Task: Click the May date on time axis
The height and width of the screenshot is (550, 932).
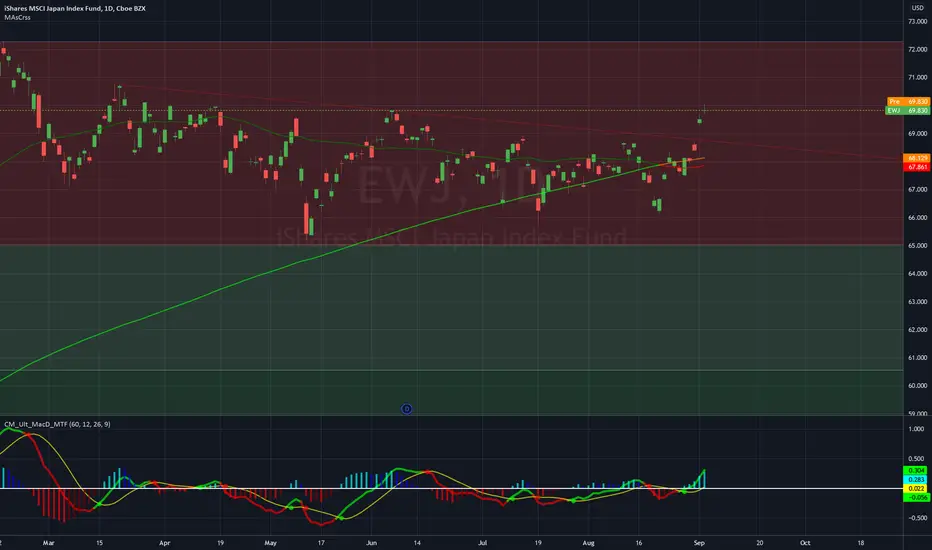Action: coord(270,543)
